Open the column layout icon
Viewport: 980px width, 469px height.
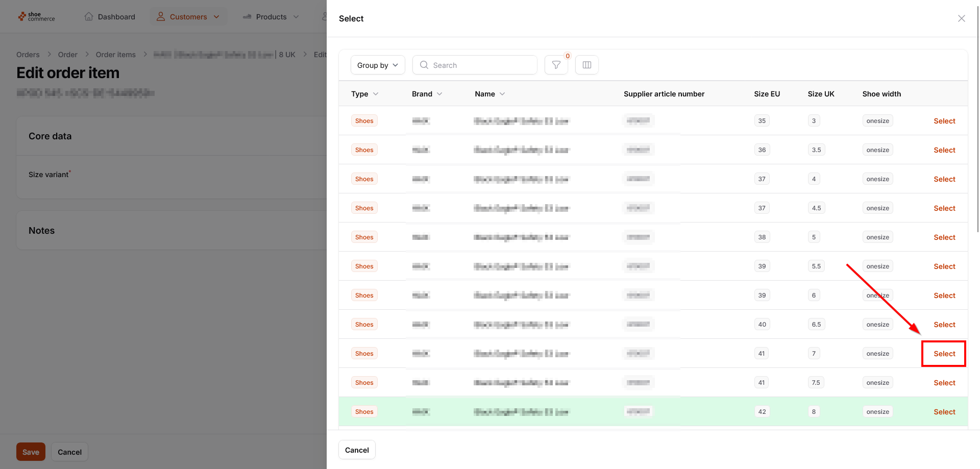[586, 65]
